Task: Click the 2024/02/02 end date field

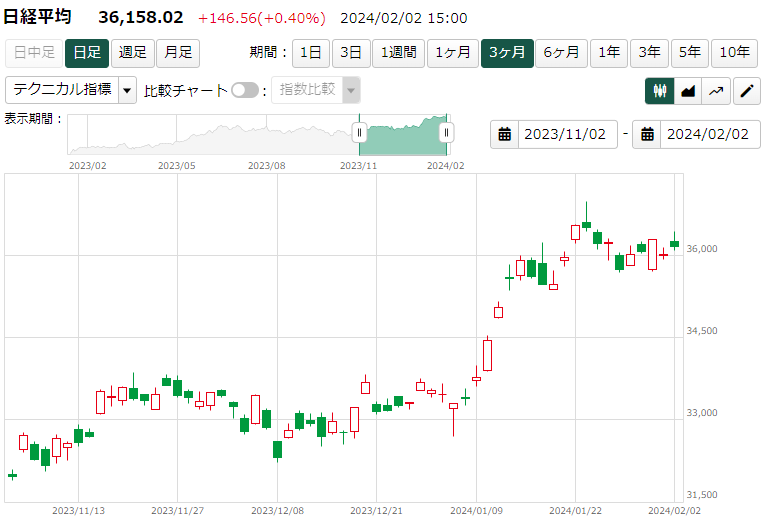Action: [x=708, y=134]
